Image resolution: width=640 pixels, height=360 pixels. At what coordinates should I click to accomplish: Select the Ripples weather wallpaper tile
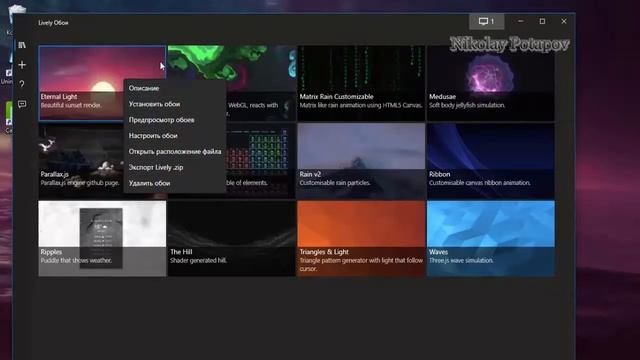click(102, 238)
